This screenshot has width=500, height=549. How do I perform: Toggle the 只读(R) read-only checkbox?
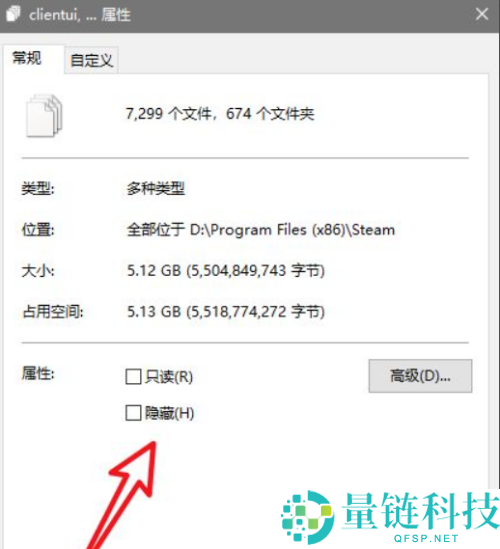tap(133, 376)
